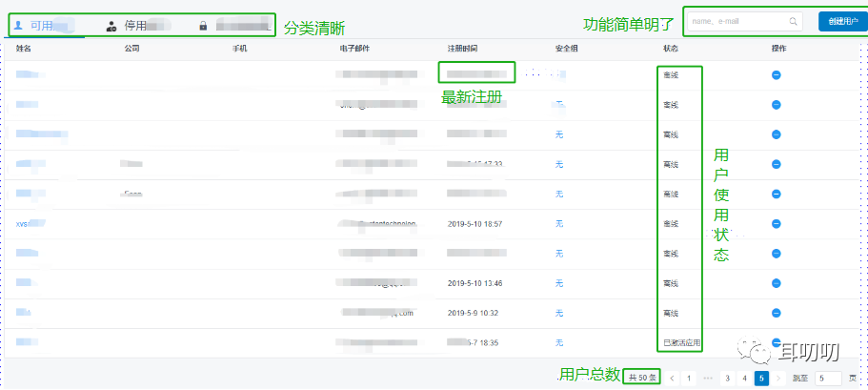Click the magnifier icon in the search box
Viewport: 868px width, 390px height.
pyautogui.click(x=793, y=21)
